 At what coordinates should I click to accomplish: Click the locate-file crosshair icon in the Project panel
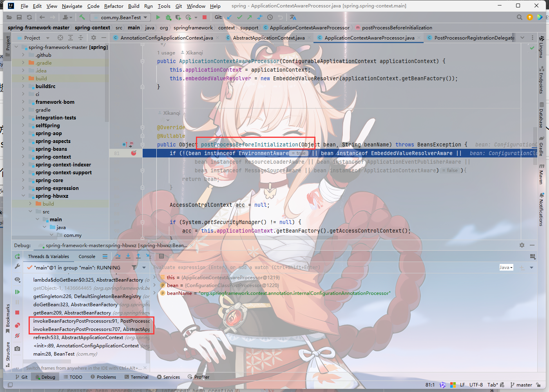tap(60, 38)
